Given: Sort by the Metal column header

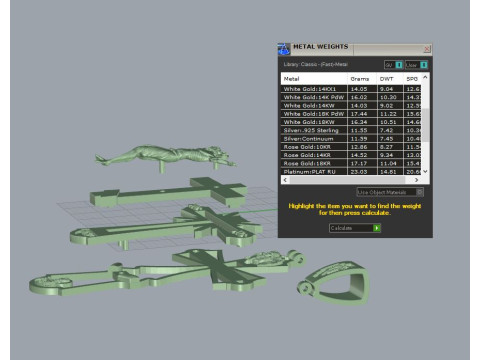Looking at the screenshot, I should [x=314, y=79].
